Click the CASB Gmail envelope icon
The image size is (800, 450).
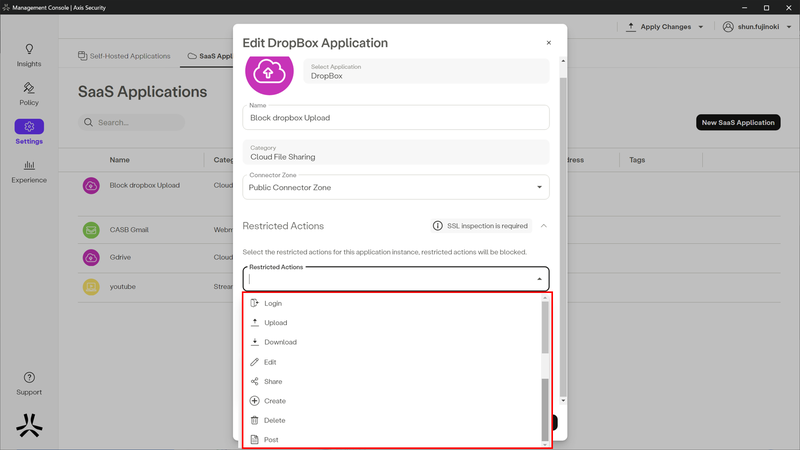point(91,230)
